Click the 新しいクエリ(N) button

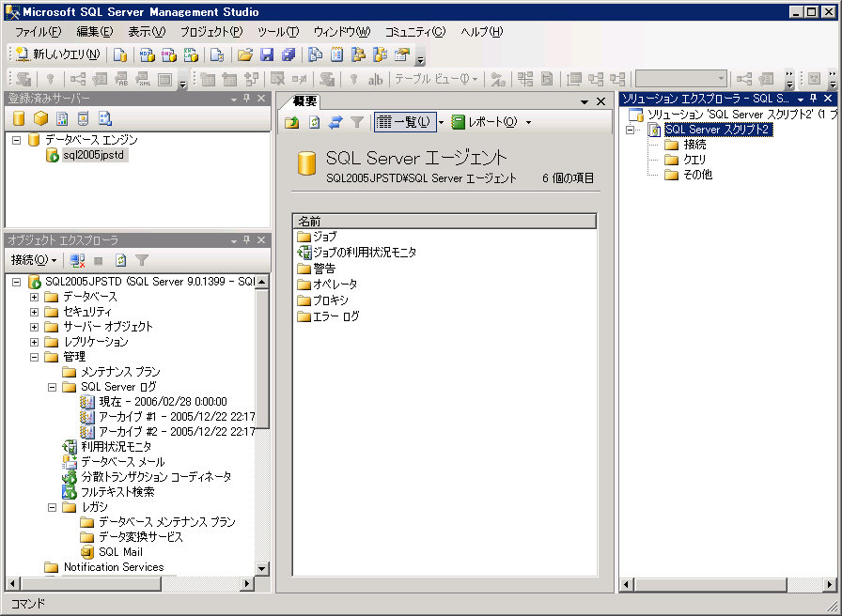(57, 54)
